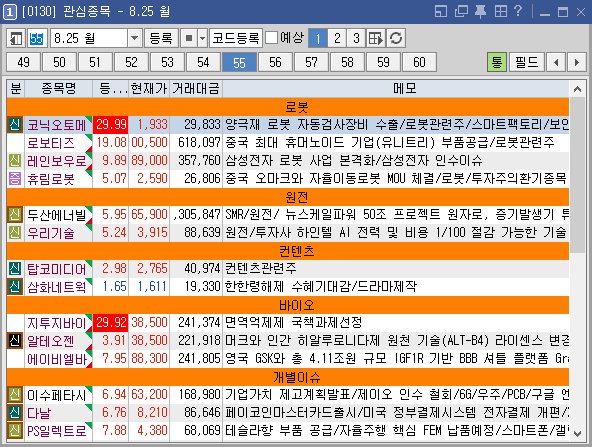The height and width of the screenshot is (447, 592).
Task: Click the 신 badge on 두산에너빌 row
Action: click(x=15, y=214)
